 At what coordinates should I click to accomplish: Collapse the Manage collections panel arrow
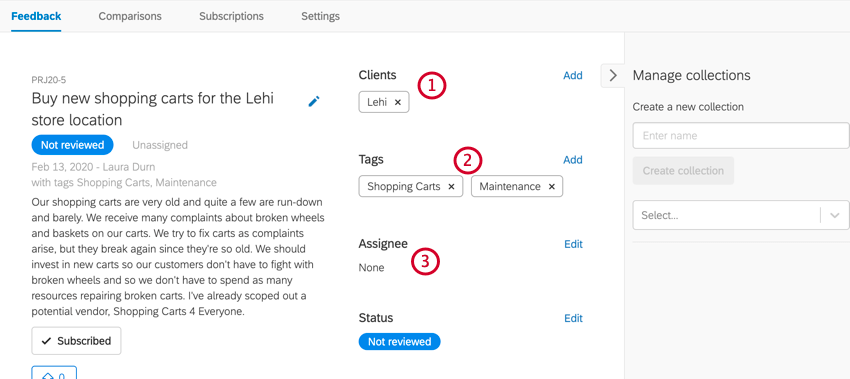coord(613,75)
